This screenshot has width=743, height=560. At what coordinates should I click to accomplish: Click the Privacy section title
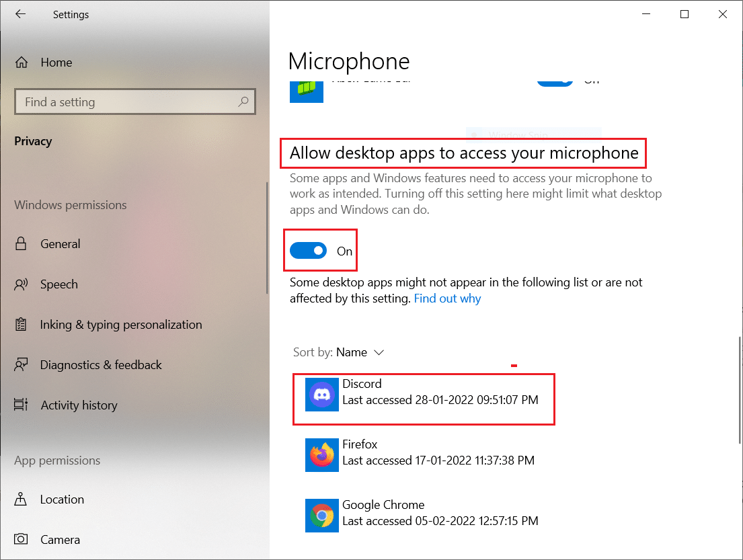point(33,141)
